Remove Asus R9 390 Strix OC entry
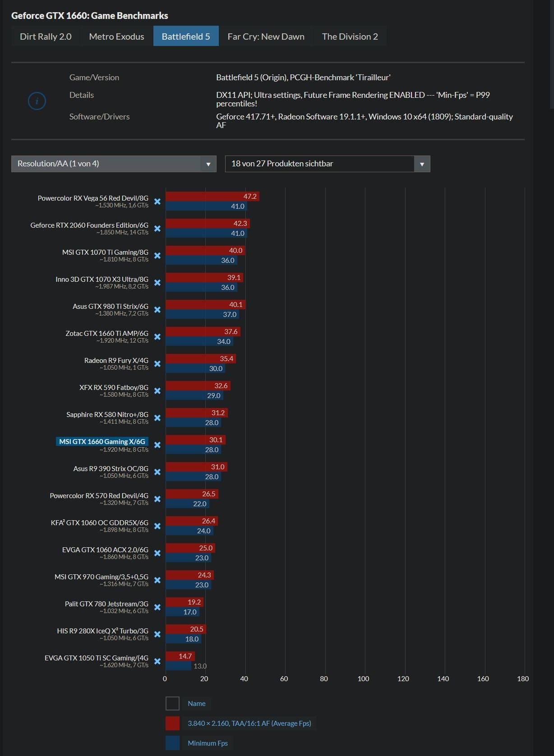This screenshot has height=756, width=554. coord(157,472)
